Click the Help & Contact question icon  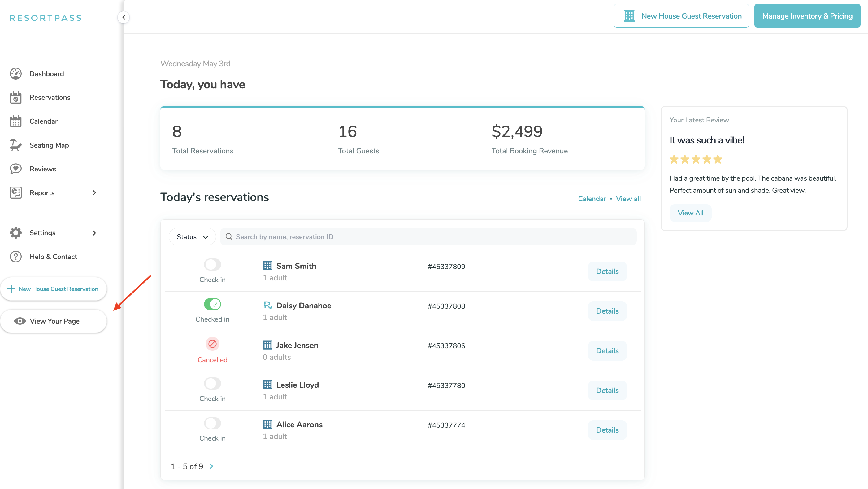click(15, 257)
